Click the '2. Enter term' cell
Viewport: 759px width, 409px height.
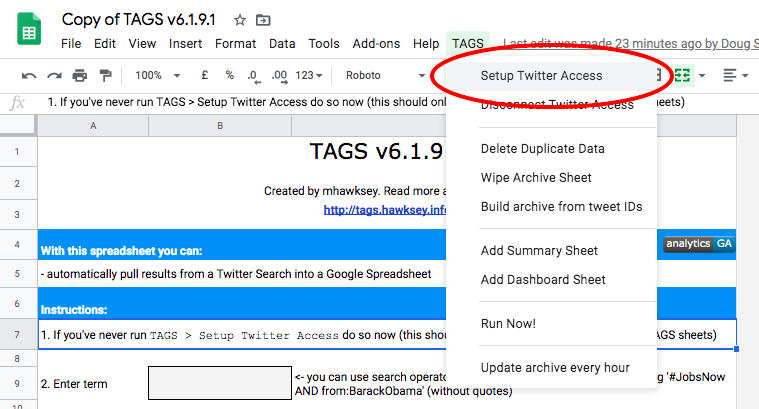[93, 383]
